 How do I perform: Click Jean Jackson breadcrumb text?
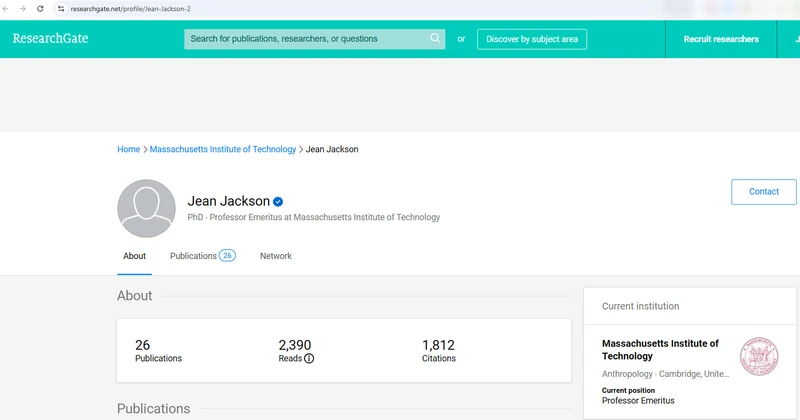point(332,149)
